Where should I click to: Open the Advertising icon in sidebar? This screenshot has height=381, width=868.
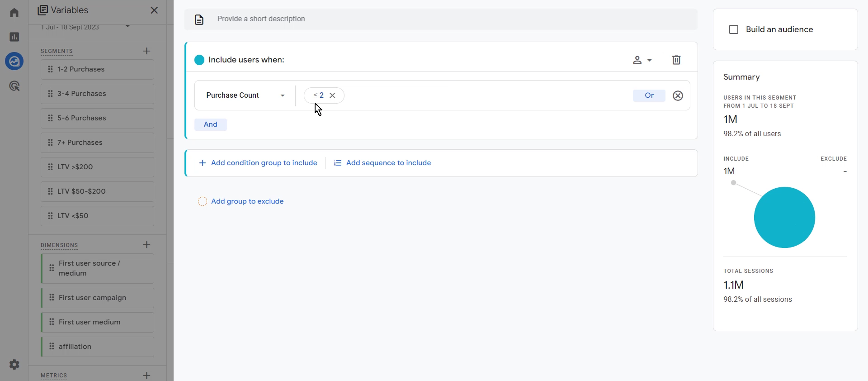pos(14,86)
